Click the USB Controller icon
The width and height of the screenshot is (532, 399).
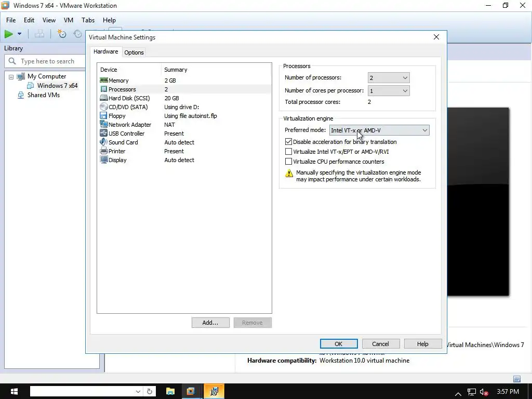104,134
